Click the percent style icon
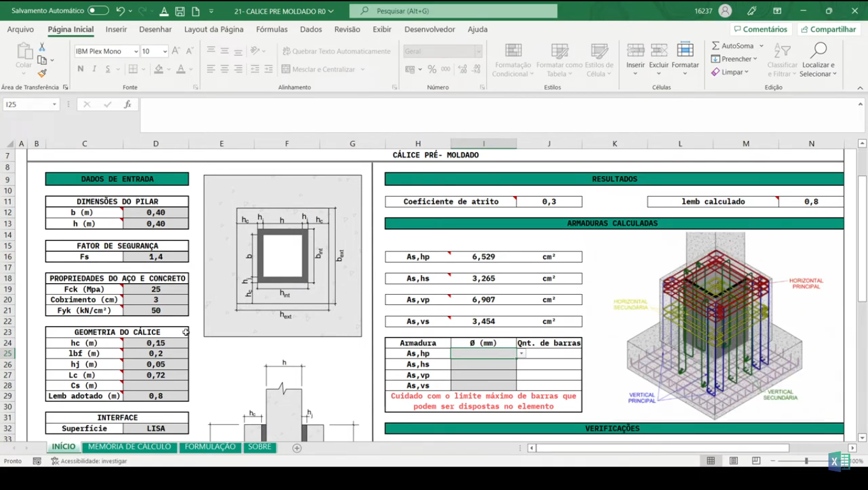The height and width of the screenshot is (490, 868). coord(432,69)
